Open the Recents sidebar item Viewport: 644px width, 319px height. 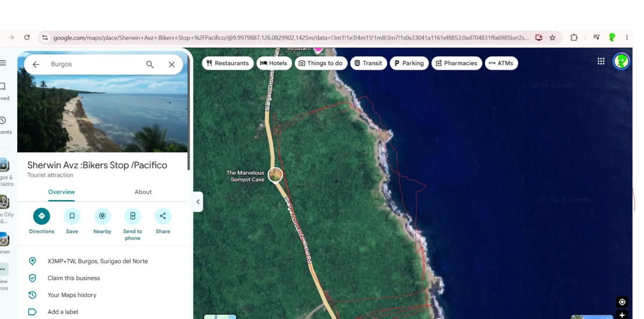coord(4,125)
